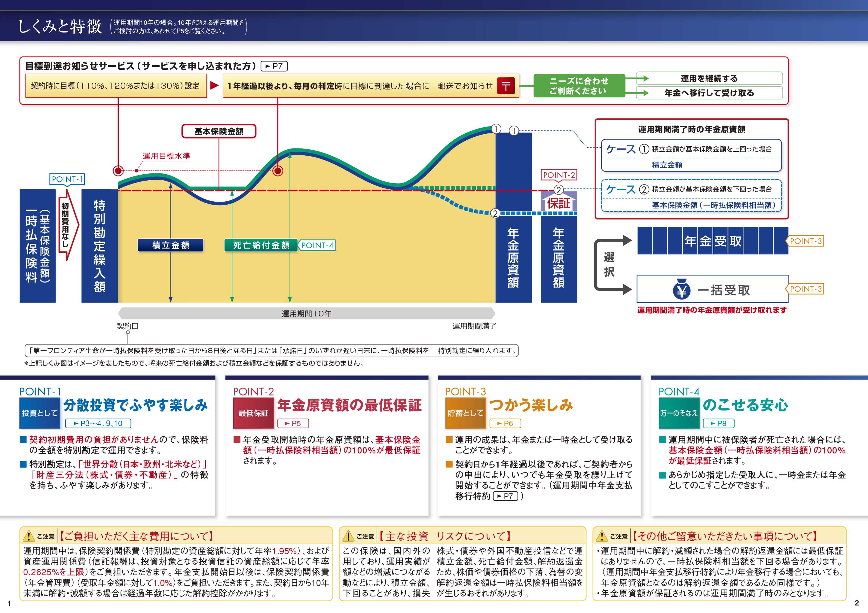
Task: Click the 特別勘定繰入額 vertical blue bar
Action: [99, 246]
